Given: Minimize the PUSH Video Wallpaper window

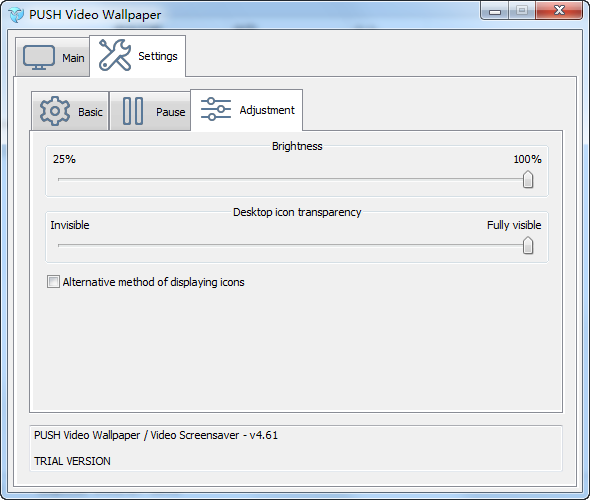Looking at the screenshot, I should pos(495,11).
